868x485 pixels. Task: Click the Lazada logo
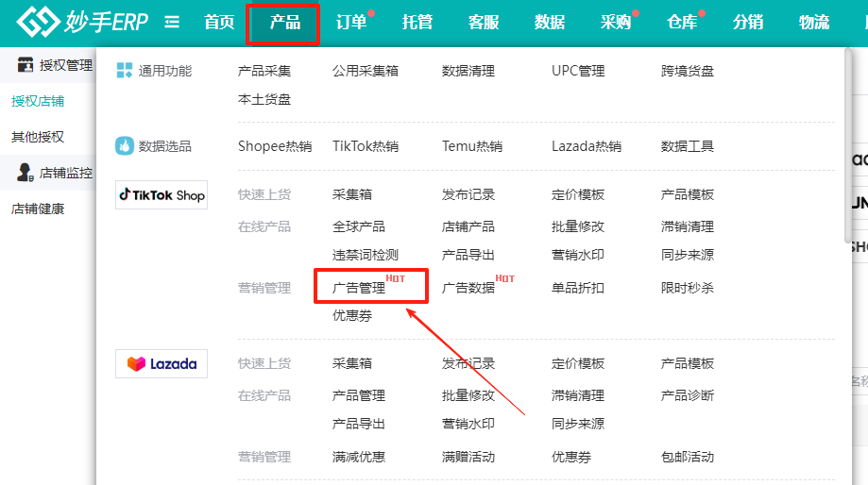pos(162,363)
